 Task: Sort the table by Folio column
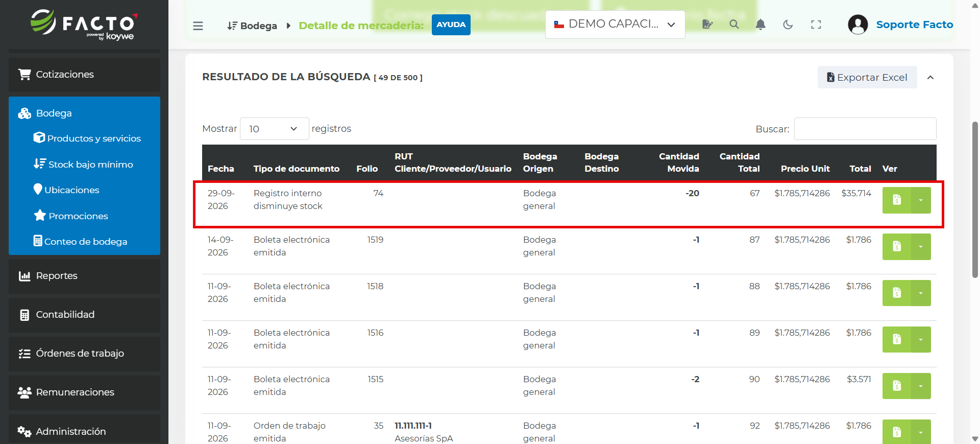pyautogui.click(x=367, y=169)
